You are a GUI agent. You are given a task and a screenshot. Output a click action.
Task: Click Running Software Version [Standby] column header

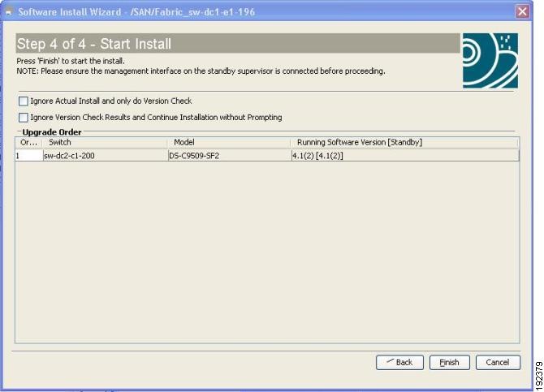click(404, 143)
